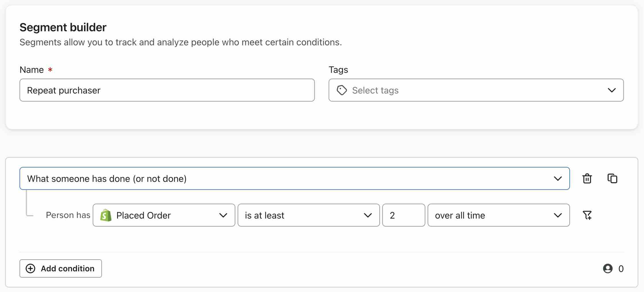This screenshot has width=644, height=292.
Task: Click the 'Person has' label text
Action: 68,215
